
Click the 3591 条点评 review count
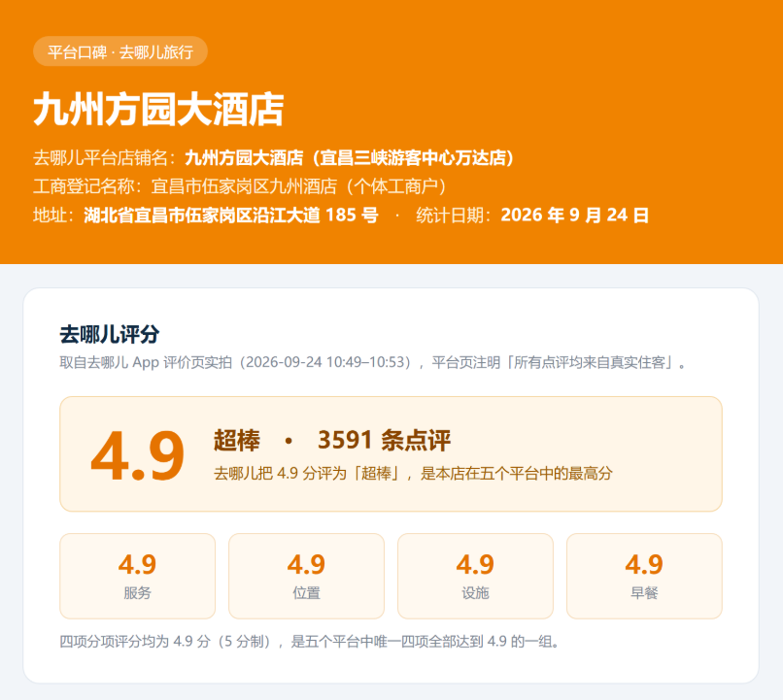pyautogui.click(x=384, y=440)
